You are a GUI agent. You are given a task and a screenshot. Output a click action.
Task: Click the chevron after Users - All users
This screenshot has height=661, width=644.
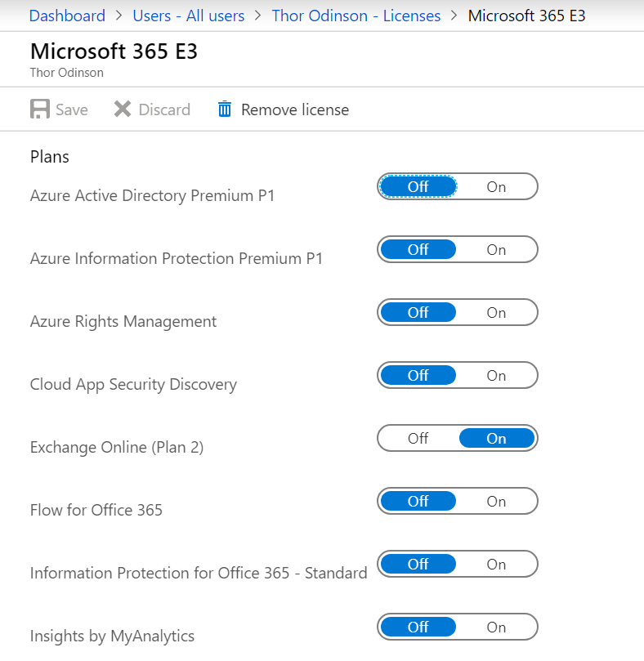[258, 16]
